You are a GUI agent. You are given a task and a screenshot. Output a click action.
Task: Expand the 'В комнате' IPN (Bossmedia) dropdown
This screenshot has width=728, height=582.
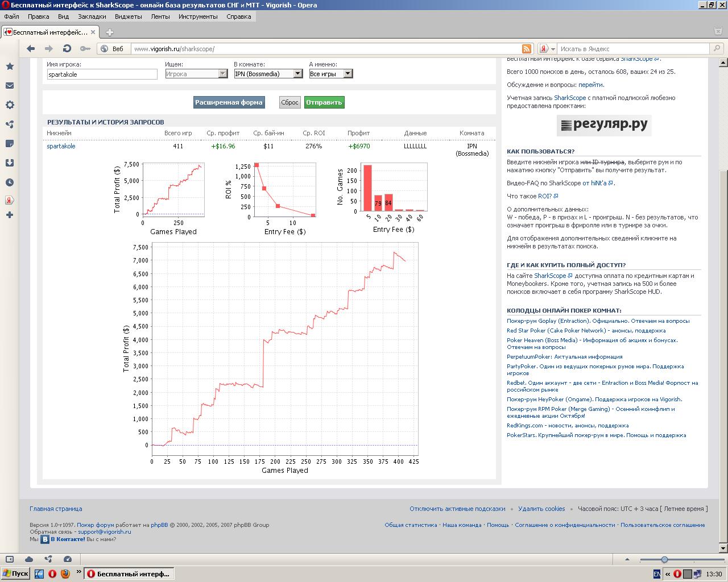click(297, 74)
